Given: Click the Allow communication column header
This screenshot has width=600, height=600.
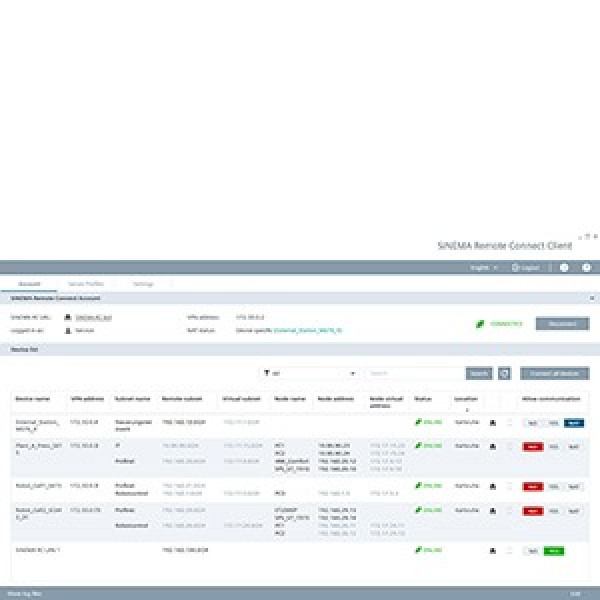Looking at the screenshot, I should 551,399.
